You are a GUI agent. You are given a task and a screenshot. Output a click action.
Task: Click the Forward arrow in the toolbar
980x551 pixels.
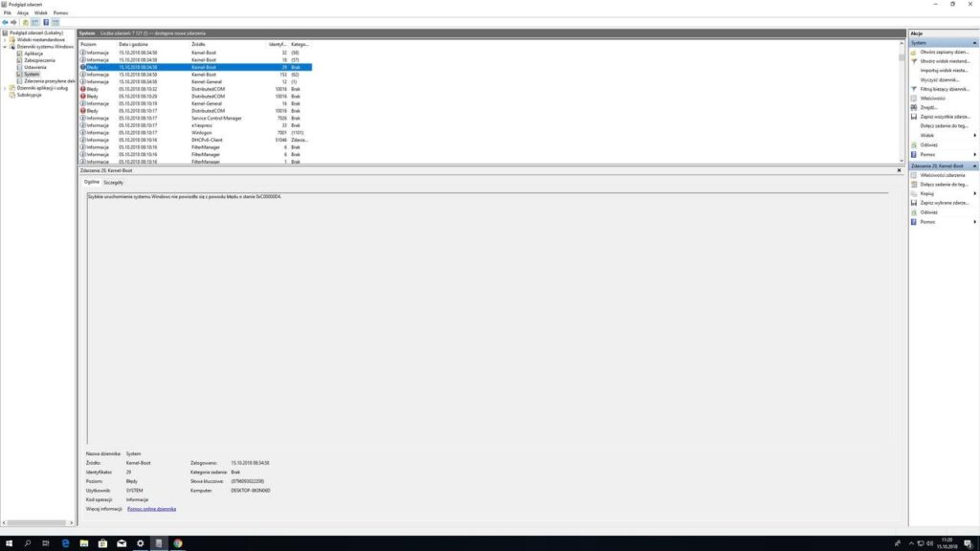[13, 22]
